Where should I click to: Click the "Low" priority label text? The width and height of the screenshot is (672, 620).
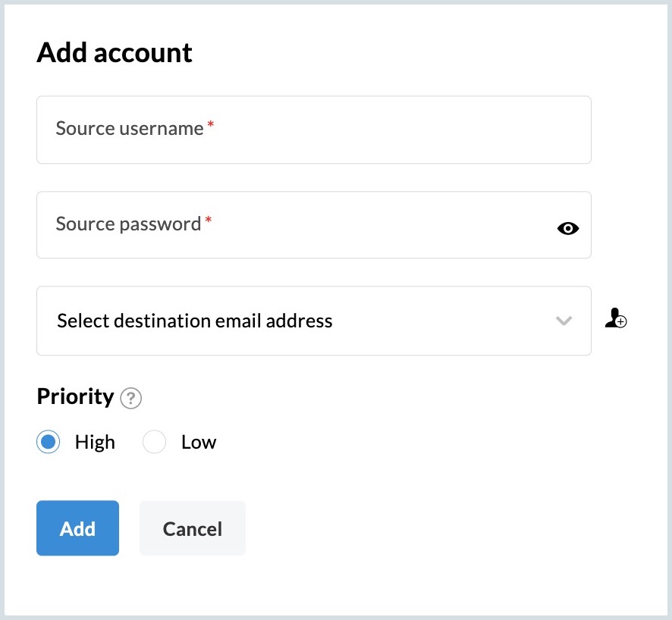tap(199, 442)
